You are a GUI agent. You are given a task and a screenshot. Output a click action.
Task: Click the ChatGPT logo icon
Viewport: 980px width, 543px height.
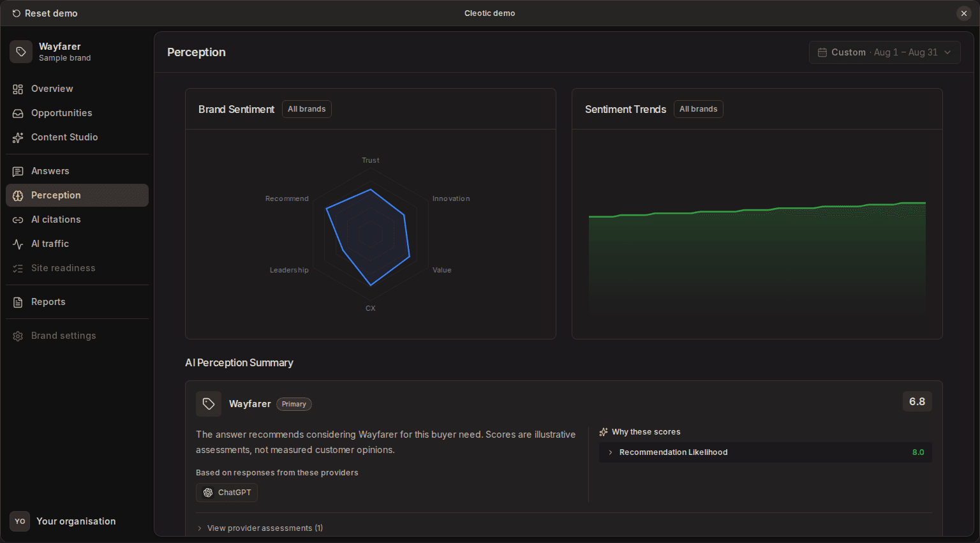(208, 493)
